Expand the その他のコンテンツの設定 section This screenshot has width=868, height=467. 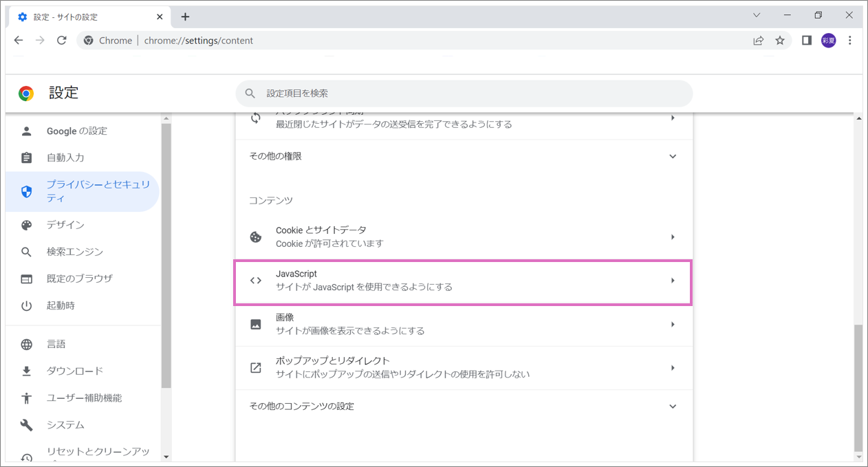[x=464, y=406]
